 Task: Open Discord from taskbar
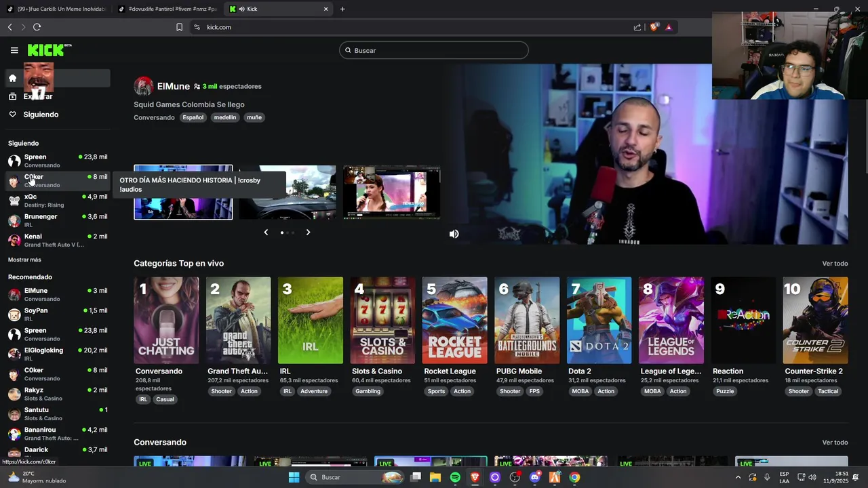534,477
